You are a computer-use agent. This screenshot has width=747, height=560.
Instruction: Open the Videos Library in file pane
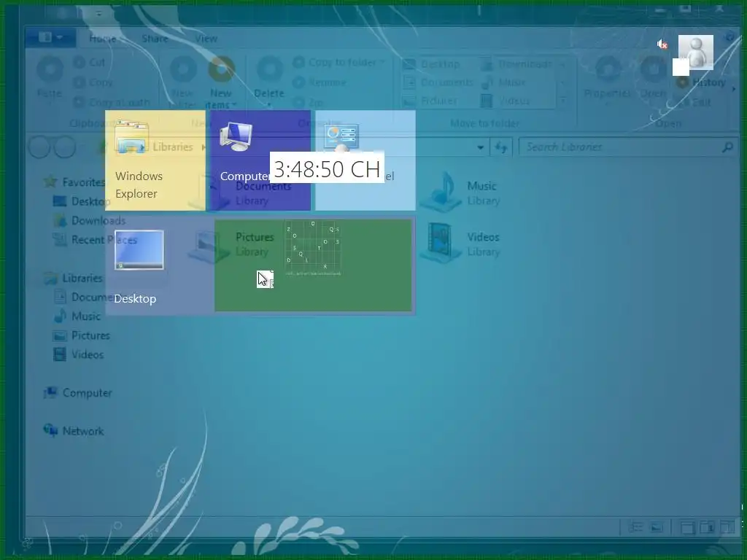[460, 244]
